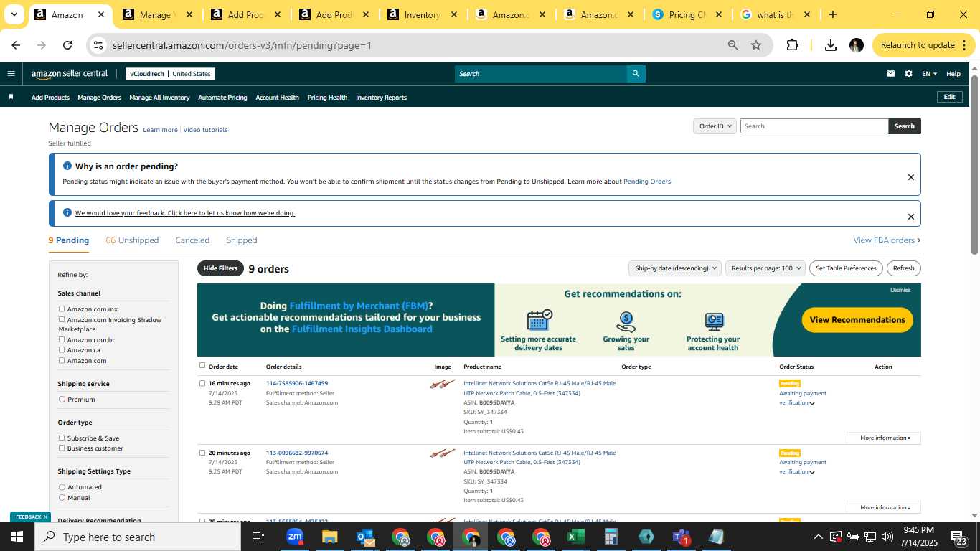This screenshot has width=980, height=551.
Task: Bookmark this page with the star icon
Action: click(756, 45)
